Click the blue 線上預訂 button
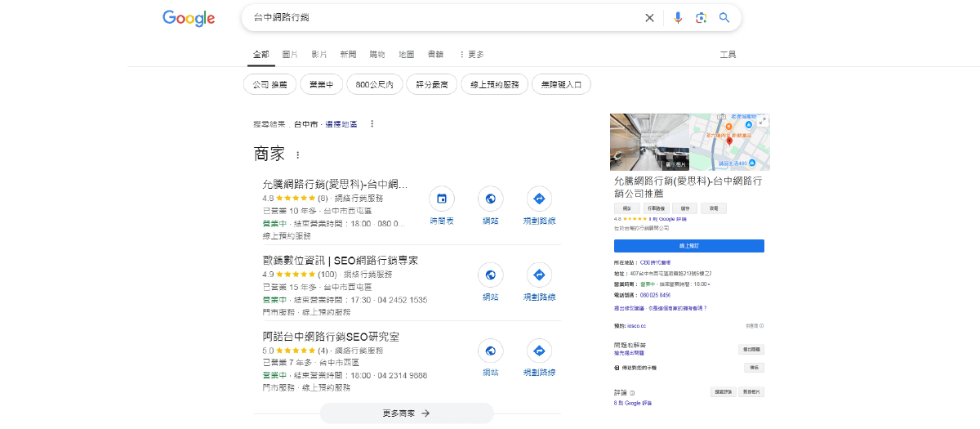This screenshot has width=980, height=429. [x=688, y=245]
